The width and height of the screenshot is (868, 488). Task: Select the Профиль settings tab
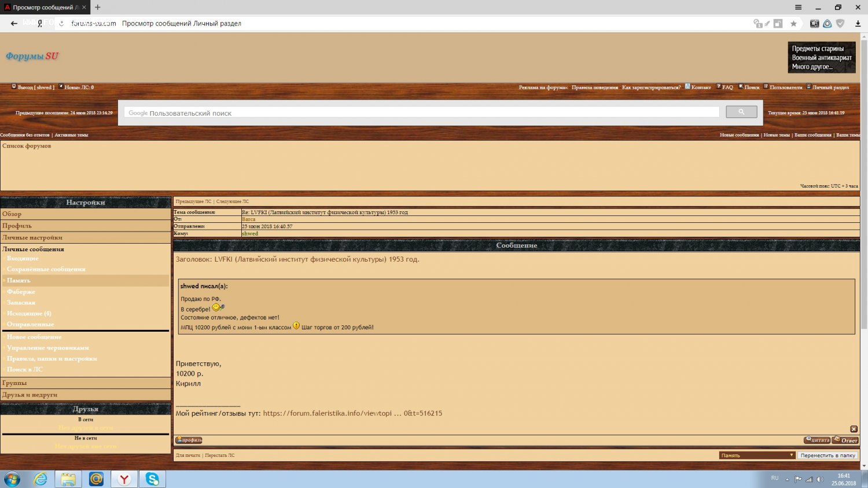click(17, 226)
